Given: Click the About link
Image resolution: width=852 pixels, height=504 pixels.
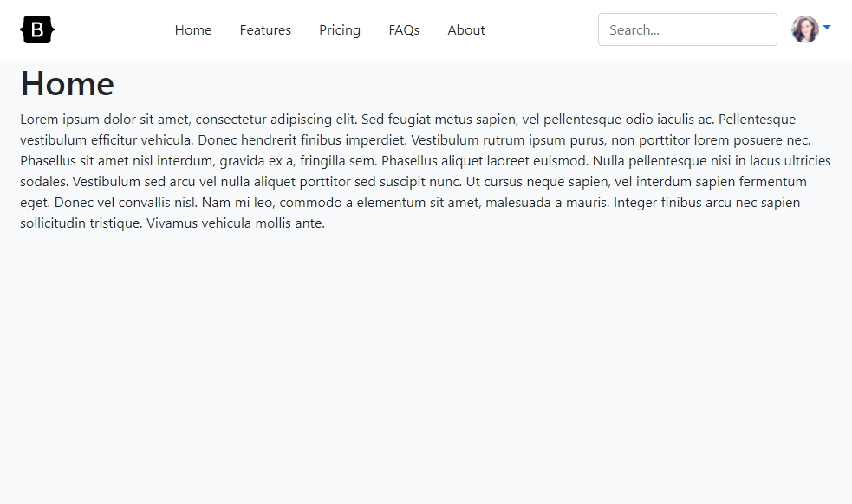Looking at the screenshot, I should click(x=466, y=29).
